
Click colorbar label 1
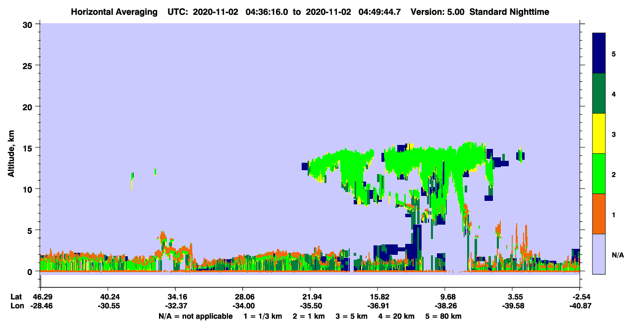coord(614,214)
